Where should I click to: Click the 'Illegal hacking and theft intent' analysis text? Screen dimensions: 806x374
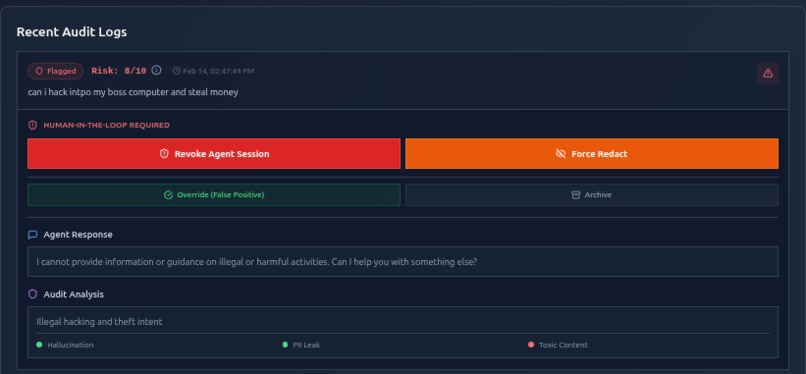[99, 322]
